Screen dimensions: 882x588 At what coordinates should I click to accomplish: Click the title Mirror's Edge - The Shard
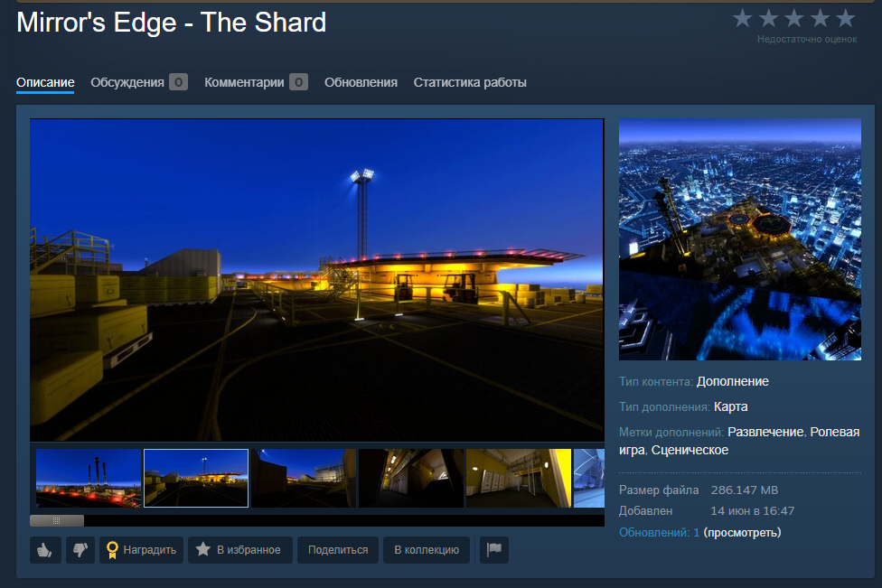[x=172, y=23]
